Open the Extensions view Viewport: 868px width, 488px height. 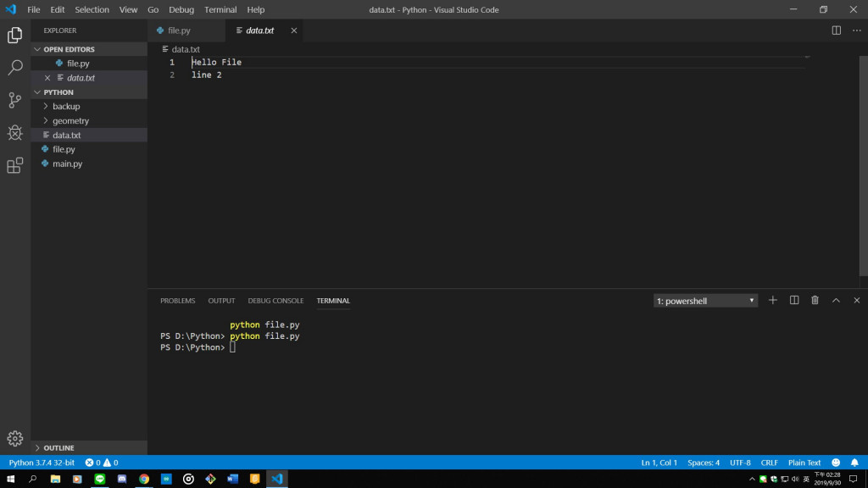tap(15, 165)
